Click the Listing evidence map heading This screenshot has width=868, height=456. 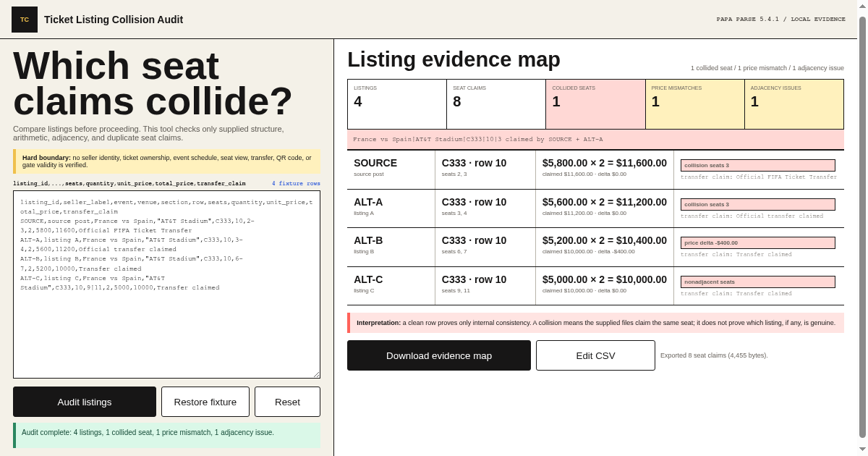coord(454,59)
